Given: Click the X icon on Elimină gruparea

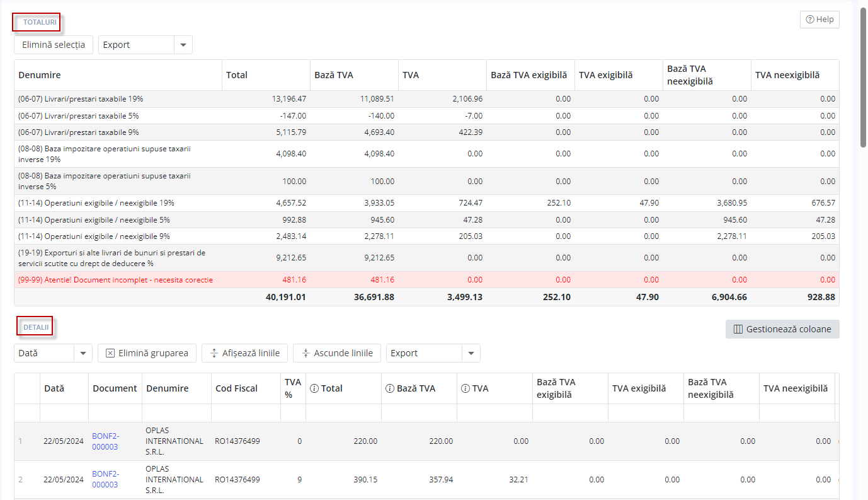Looking at the screenshot, I should [110, 353].
